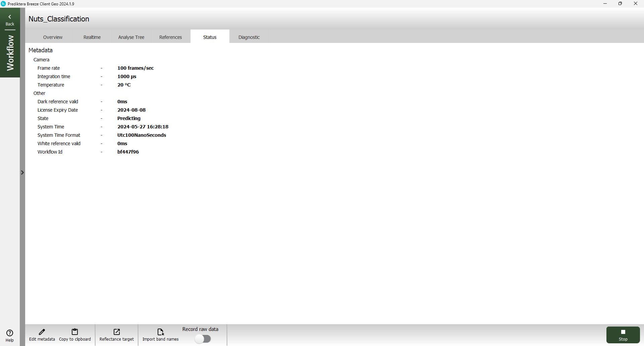The width and height of the screenshot is (644, 346).
Task: Click the Status tab
Action: (x=210, y=37)
